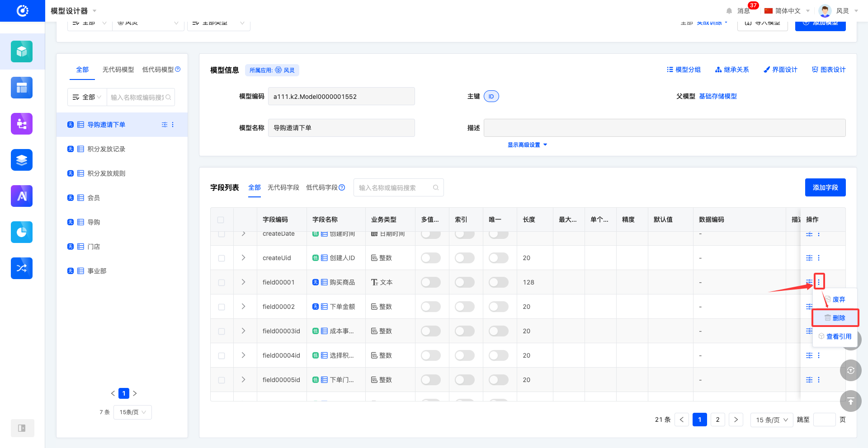Check the field00002 row checkbox
This screenshot has width=868, height=448.
coord(222,307)
